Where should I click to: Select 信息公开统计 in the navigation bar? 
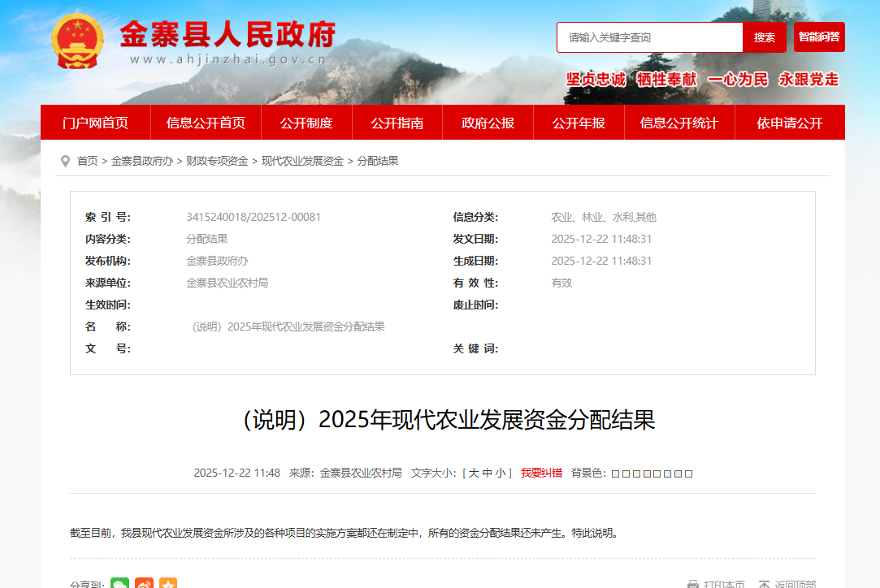[679, 123]
